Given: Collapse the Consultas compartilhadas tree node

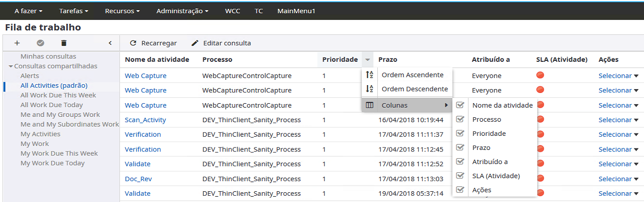Looking at the screenshot, I should pyautogui.click(x=11, y=66).
